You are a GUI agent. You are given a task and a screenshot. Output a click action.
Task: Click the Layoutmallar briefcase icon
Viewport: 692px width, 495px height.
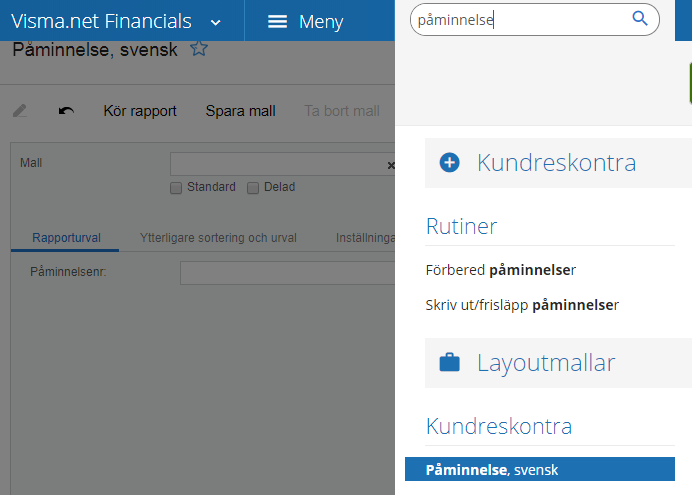tap(449, 363)
